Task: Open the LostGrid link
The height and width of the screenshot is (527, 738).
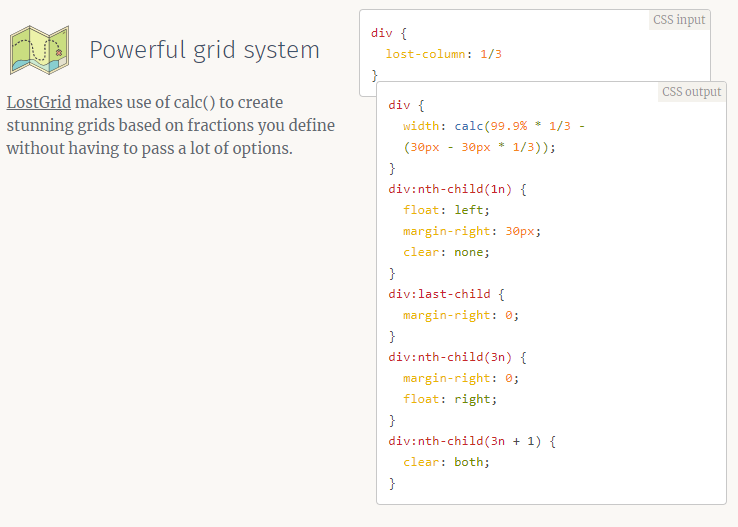Action: 39,102
